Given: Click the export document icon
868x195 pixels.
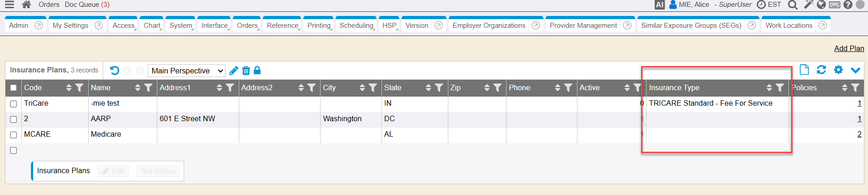Looking at the screenshot, I should 804,70.
